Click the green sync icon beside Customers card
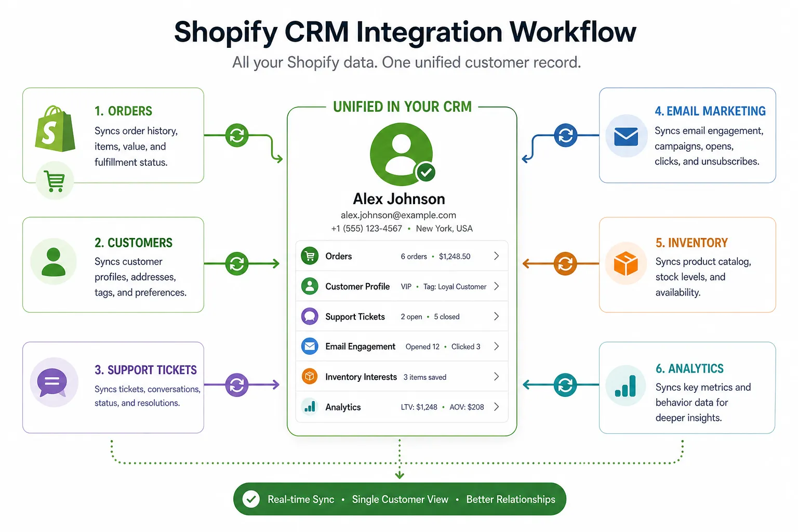The height and width of the screenshot is (532, 798). 237,264
